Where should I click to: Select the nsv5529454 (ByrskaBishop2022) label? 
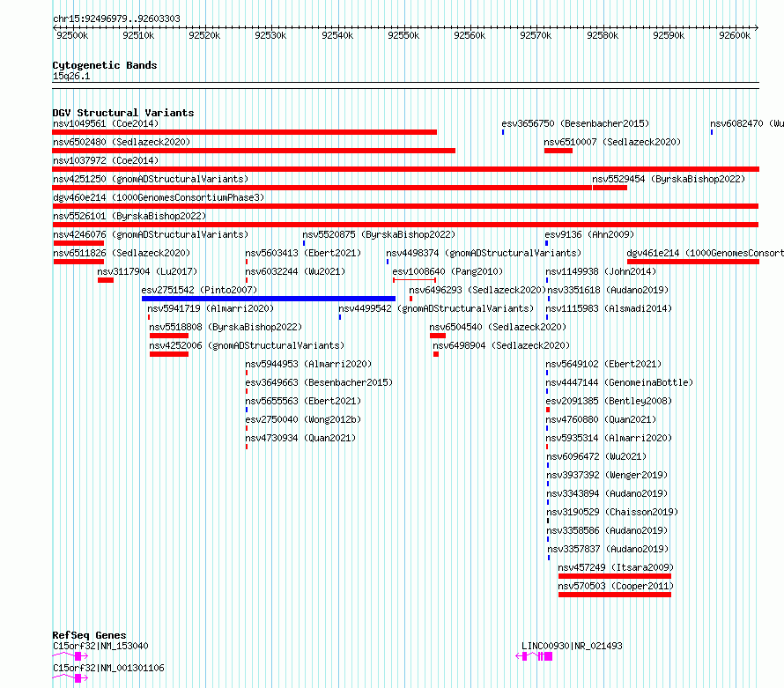(x=669, y=179)
